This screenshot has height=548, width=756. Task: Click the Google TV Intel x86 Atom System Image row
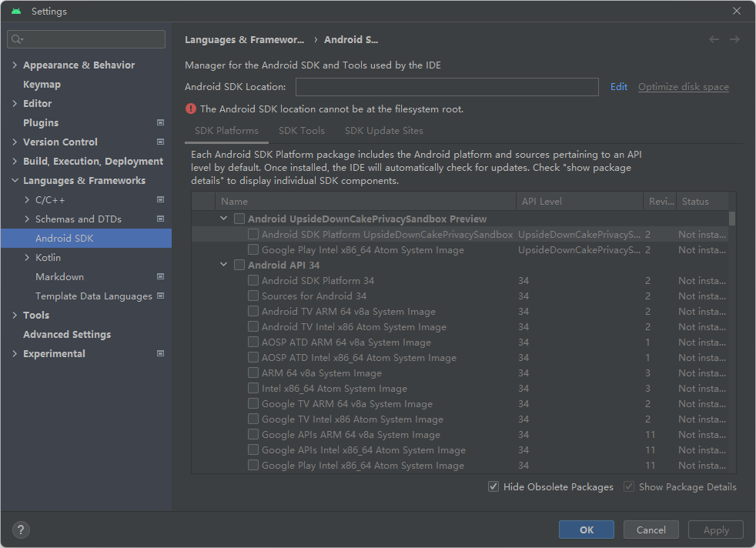click(x=460, y=419)
